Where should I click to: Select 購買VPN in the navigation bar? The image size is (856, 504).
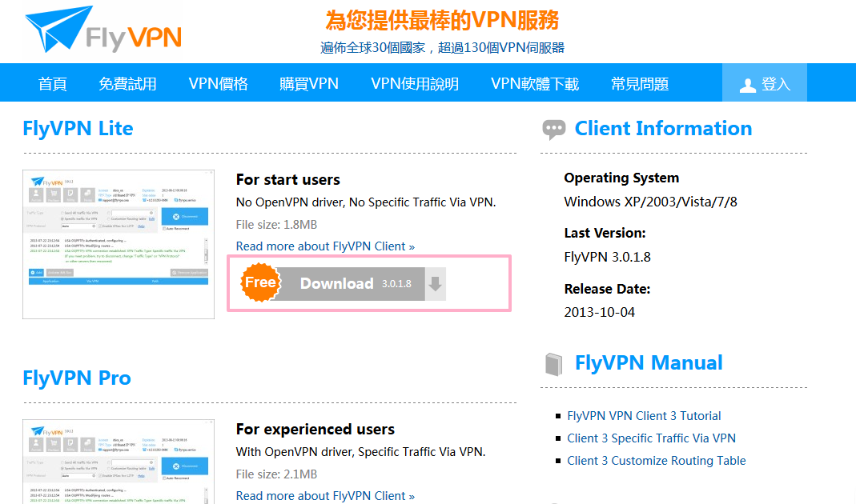[309, 84]
